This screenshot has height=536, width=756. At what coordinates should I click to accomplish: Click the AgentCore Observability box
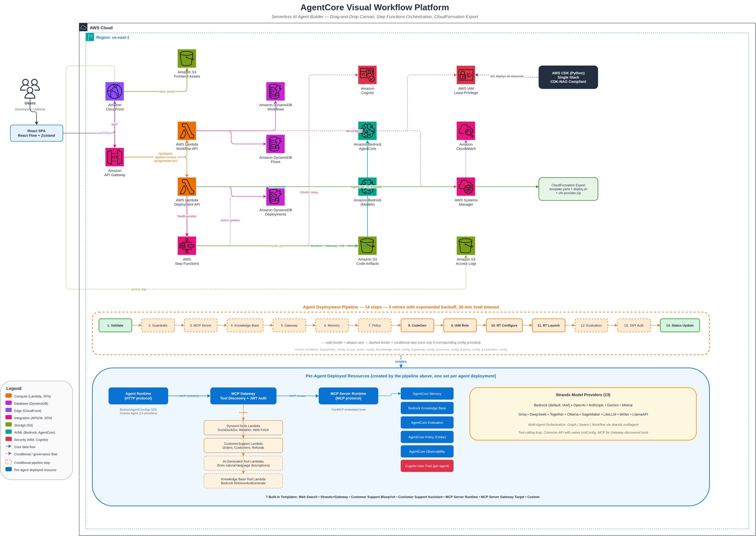coord(427,452)
